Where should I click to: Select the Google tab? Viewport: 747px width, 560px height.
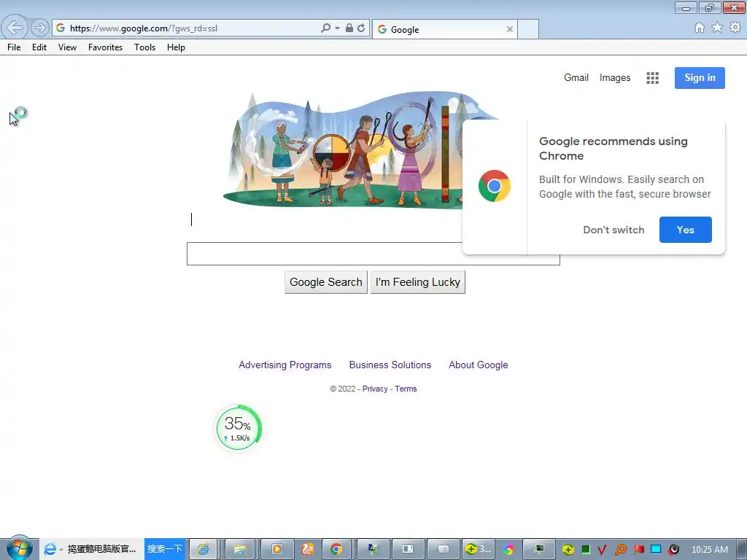click(444, 29)
